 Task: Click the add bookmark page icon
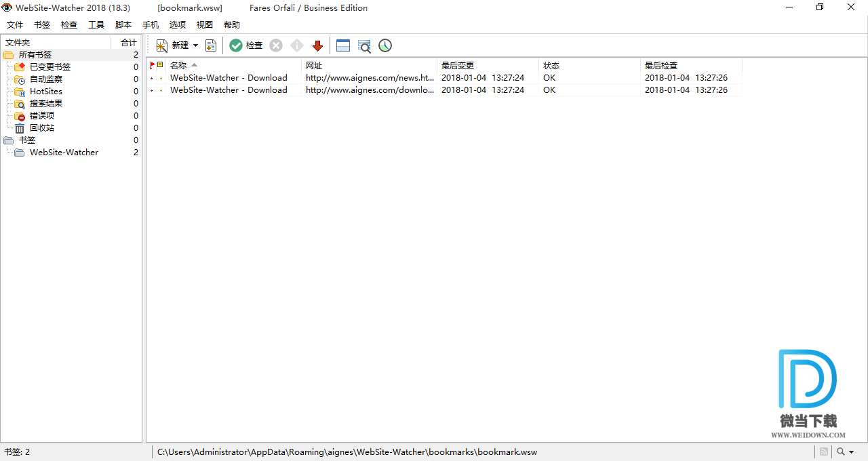pyautogui.click(x=211, y=45)
